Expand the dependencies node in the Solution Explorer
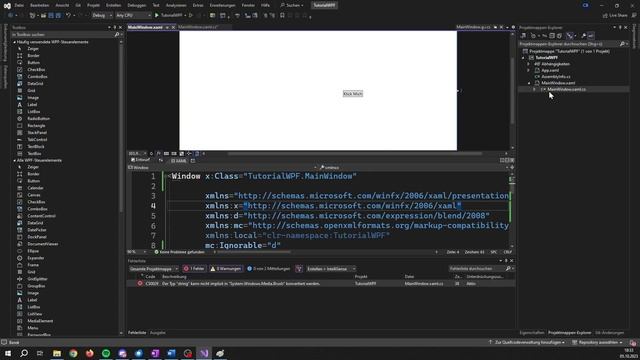 click(529, 64)
